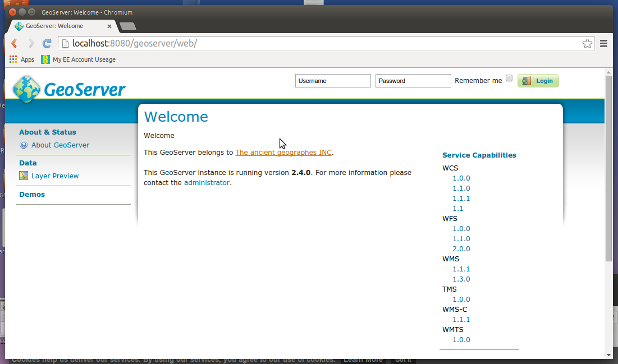Click the Layer Preview map icon
Screen dimensions: 618x364
tap(24, 176)
